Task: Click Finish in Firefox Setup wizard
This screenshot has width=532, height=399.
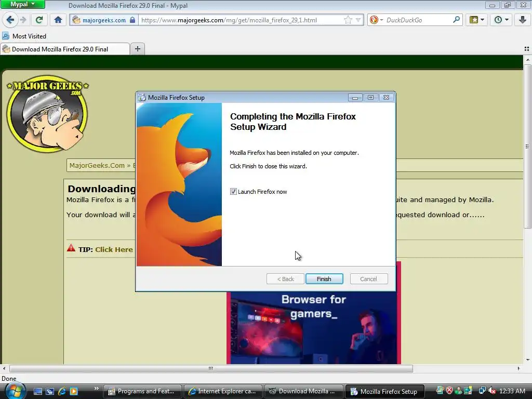Action: [324, 279]
